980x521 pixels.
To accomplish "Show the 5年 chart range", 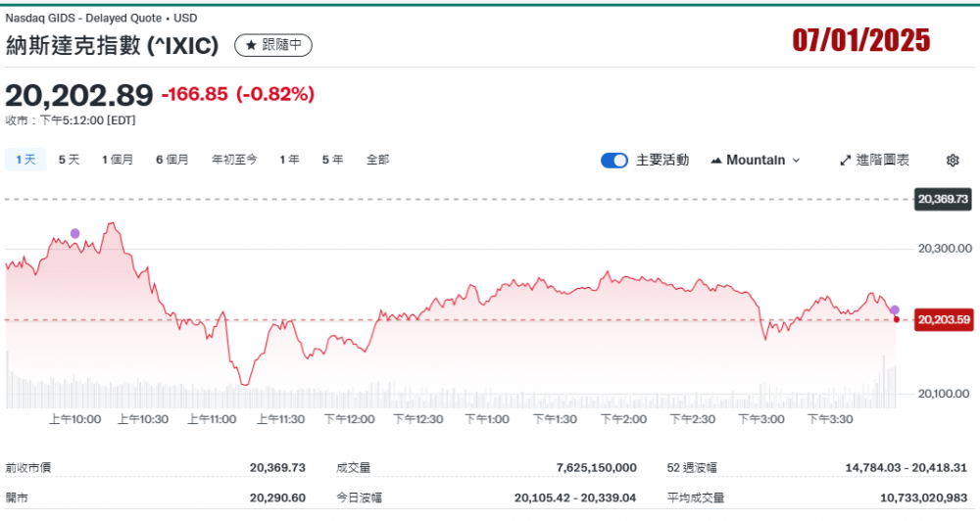I will [x=332, y=160].
